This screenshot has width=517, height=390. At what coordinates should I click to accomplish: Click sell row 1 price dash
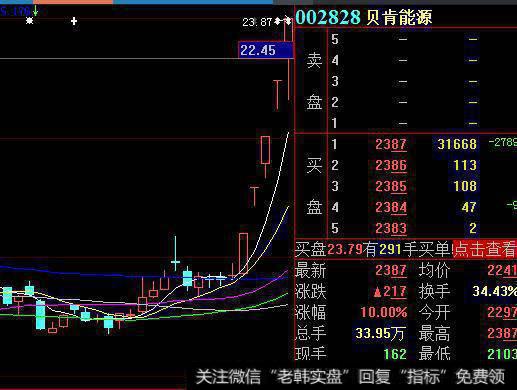click(x=403, y=123)
